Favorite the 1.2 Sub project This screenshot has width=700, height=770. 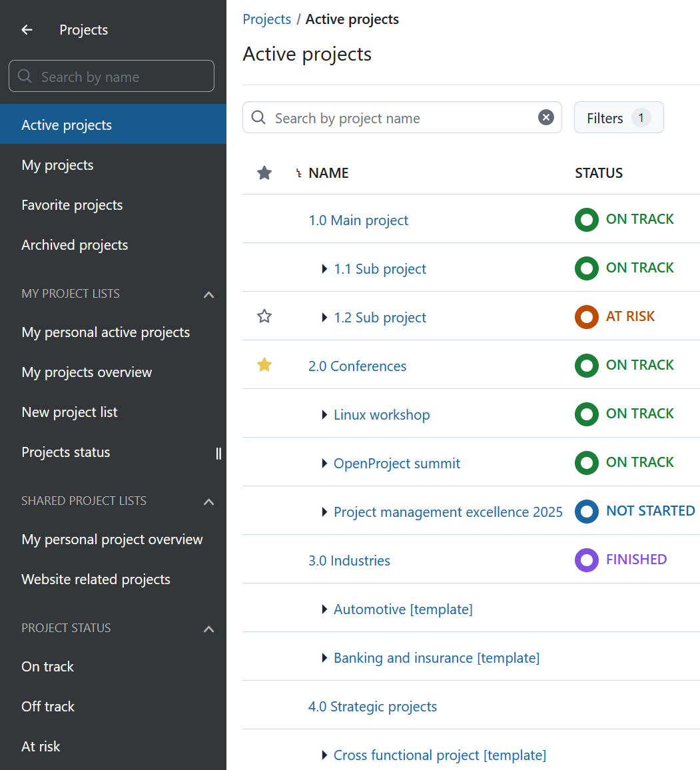pos(264,316)
